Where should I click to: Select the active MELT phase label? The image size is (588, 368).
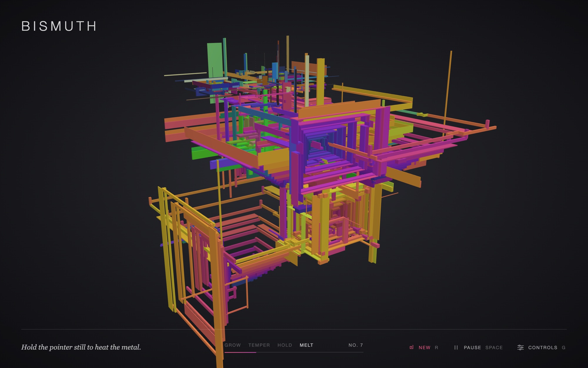tap(306, 345)
